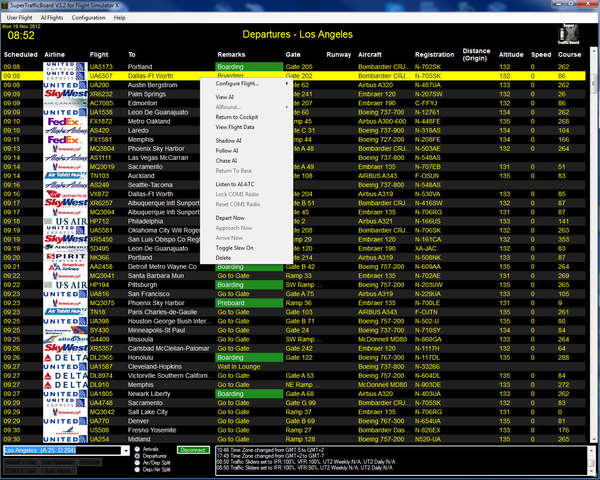Select the Dep/Arr Split radio button
The height and width of the screenshot is (480, 600).
[x=137, y=469]
